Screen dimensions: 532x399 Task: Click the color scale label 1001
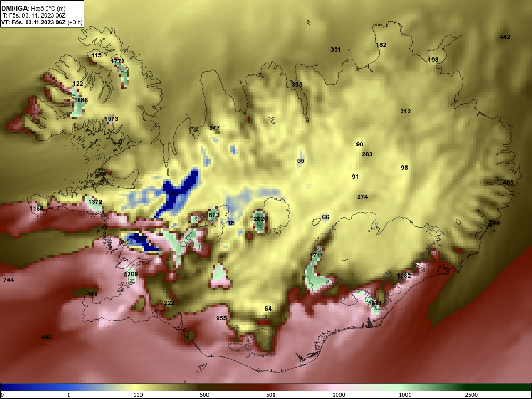405,395
